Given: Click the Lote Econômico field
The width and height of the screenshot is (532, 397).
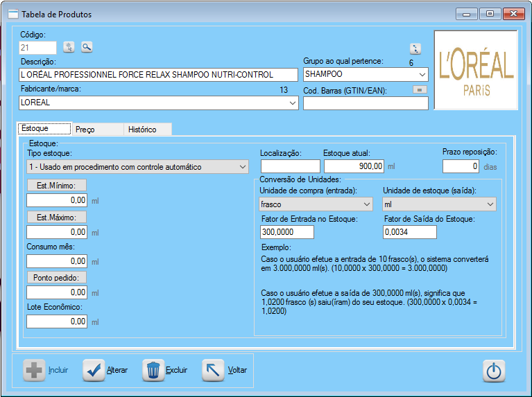Looking at the screenshot, I should click(57, 321).
